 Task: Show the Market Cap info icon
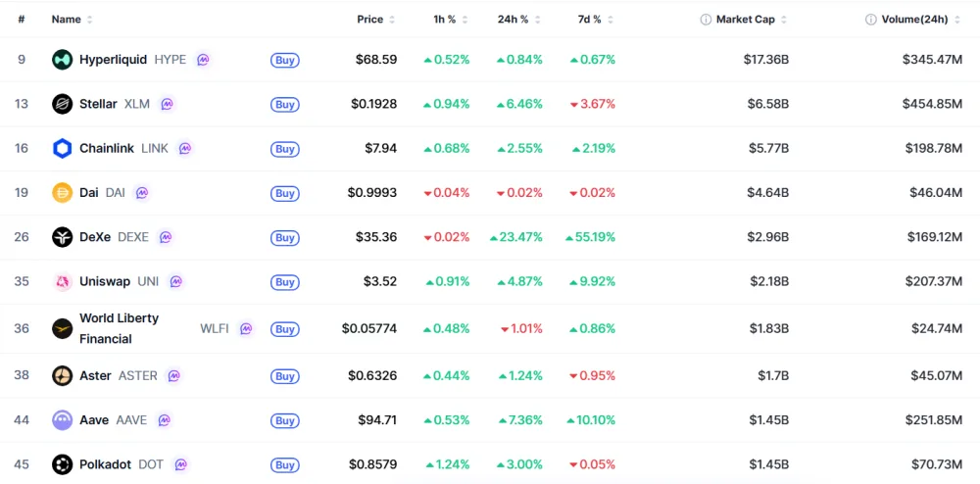click(706, 20)
